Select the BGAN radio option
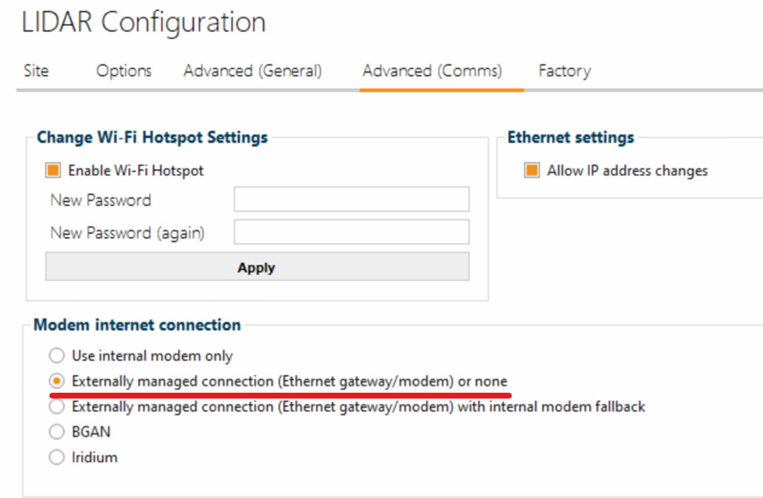 click(x=57, y=432)
